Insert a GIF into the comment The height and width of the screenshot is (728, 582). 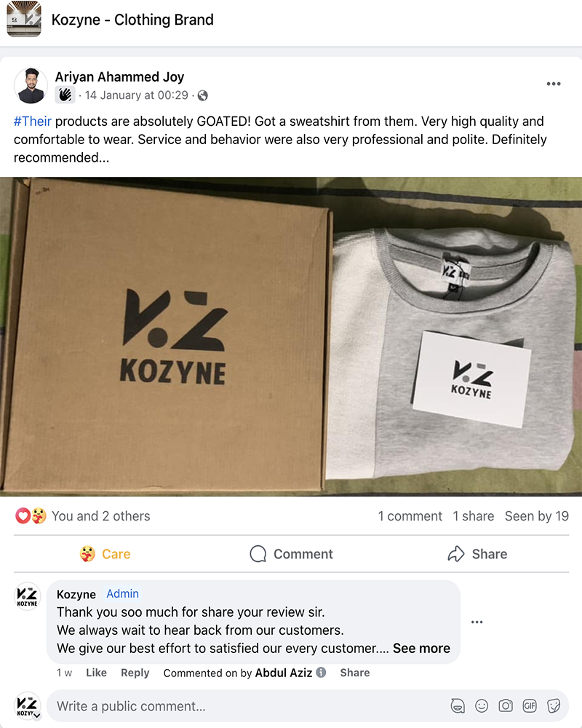530,705
